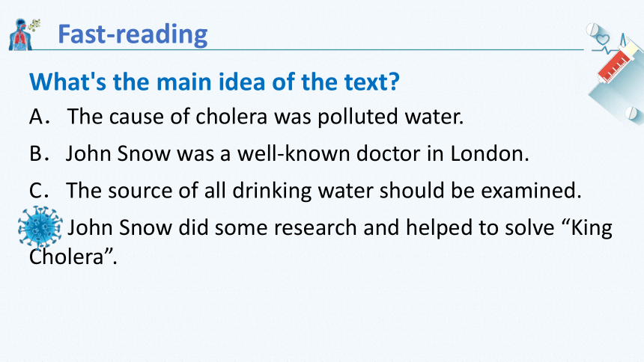Click the heart outline icon near the syringe
This screenshot has width=644, height=362.
point(603,40)
